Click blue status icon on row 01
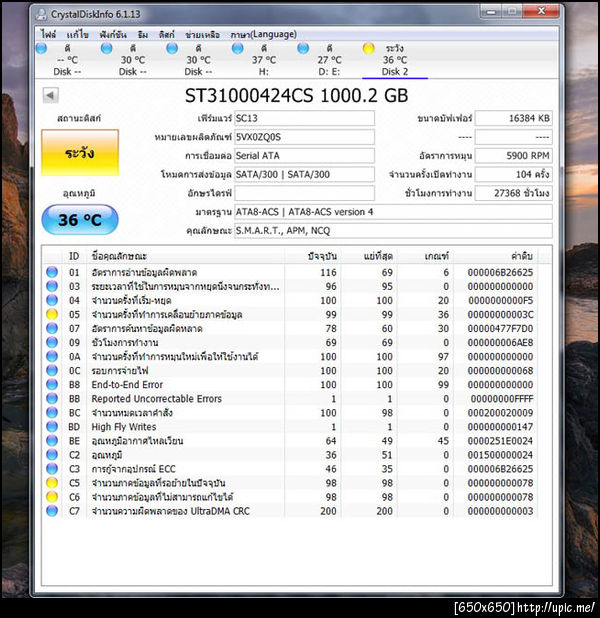This screenshot has height=618, width=600. tap(52, 272)
